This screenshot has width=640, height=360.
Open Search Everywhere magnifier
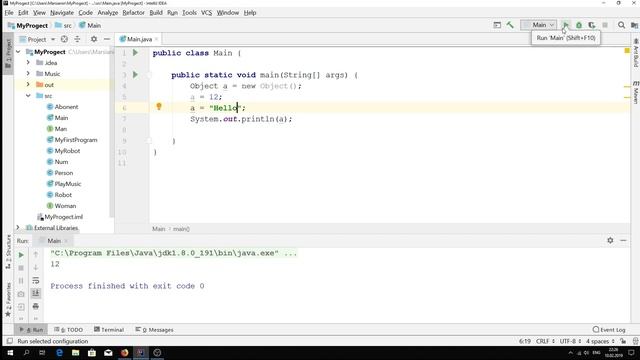click(x=621, y=25)
